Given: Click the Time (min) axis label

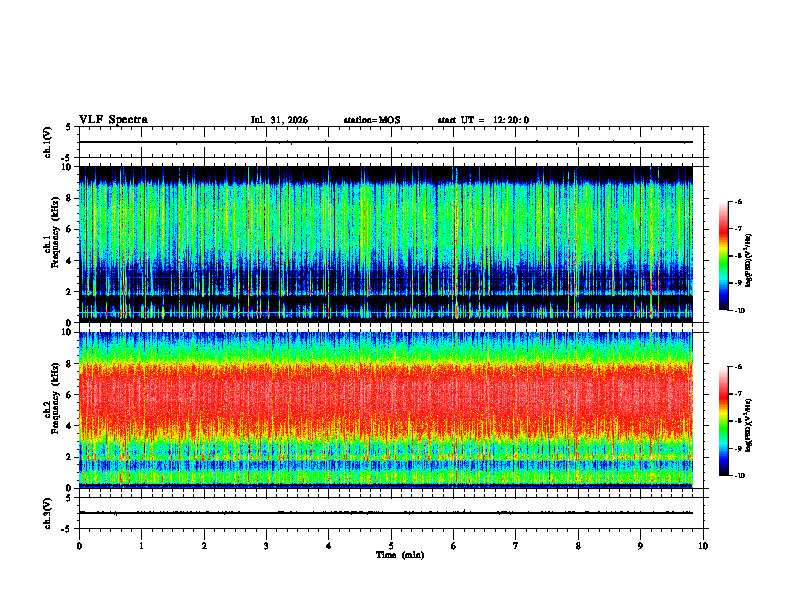Looking at the screenshot, I should tap(400, 555).
